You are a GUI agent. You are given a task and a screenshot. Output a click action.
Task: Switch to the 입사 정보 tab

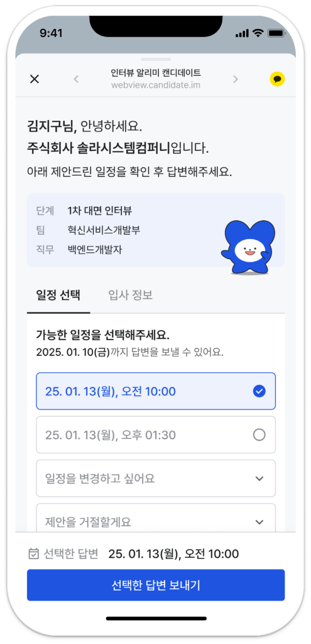[131, 295]
